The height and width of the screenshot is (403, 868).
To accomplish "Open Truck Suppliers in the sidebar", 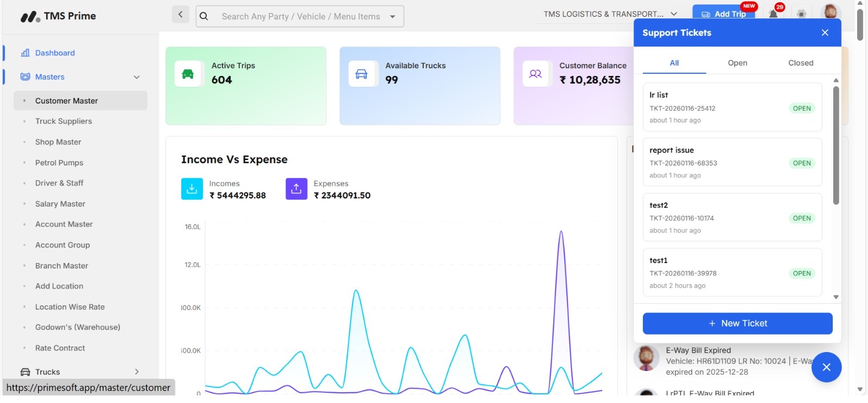I will coord(63,121).
